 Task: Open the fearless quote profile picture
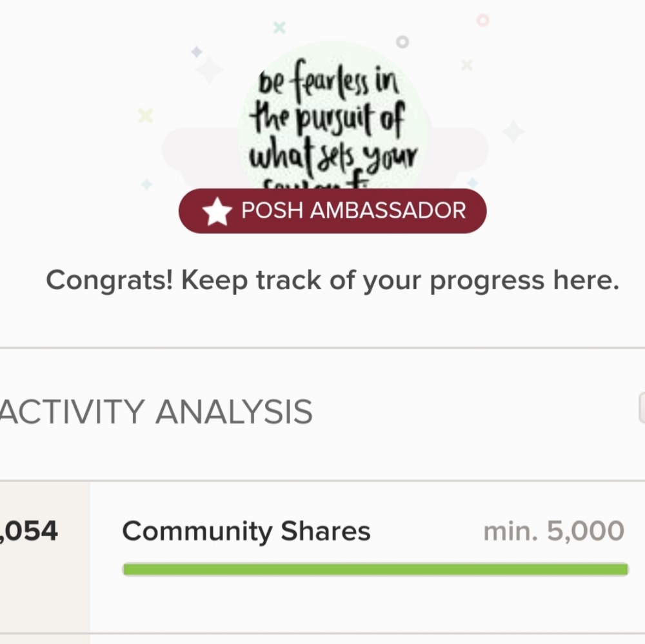tap(333, 123)
